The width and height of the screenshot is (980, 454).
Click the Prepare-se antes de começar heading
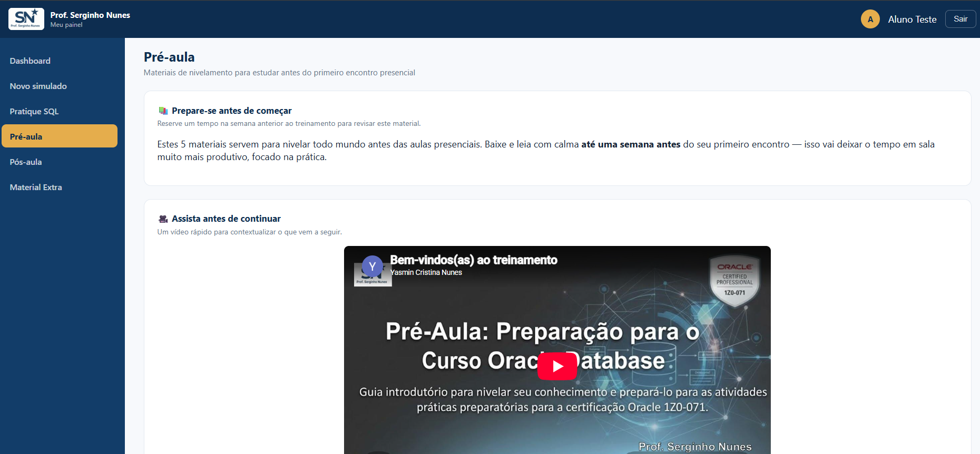pos(232,111)
